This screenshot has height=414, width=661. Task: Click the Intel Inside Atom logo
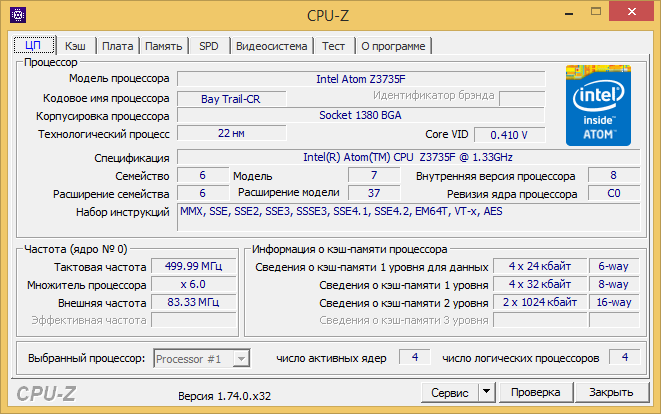(x=598, y=105)
